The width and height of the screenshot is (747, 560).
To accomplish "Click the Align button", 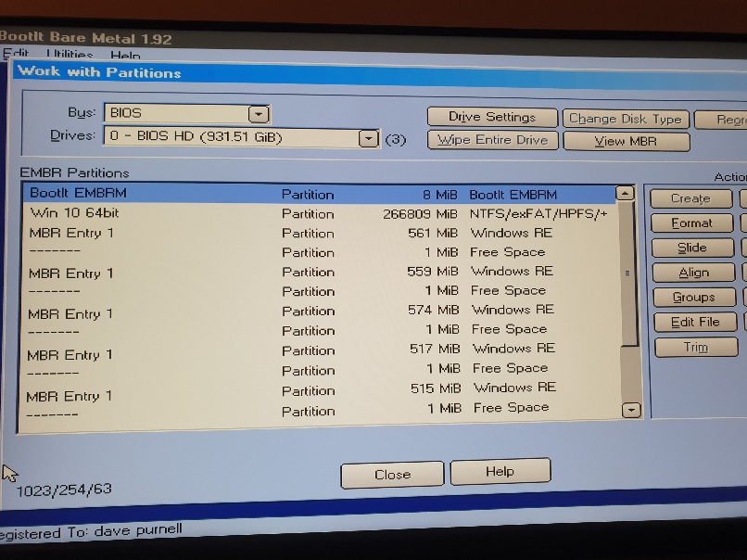I will (x=693, y=273).
